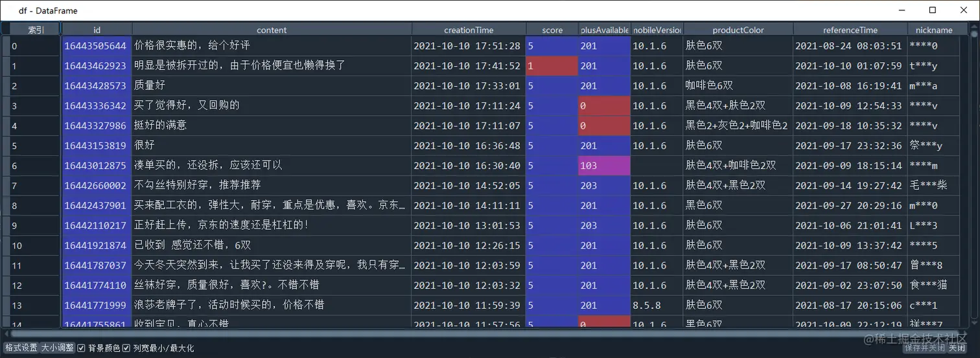Click the 格式设置 format button
This screenshot has height=358, width=980.
[21, 348]
